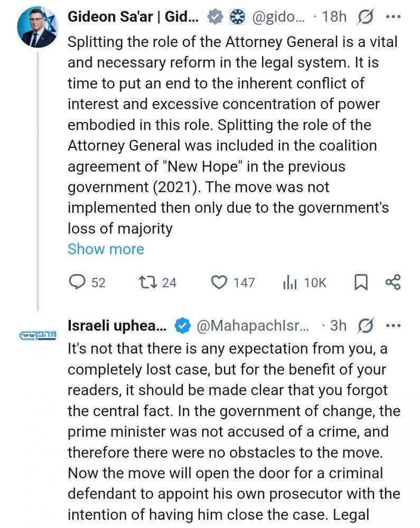Repost the tweet with 24 reposts
Viewport: 420px width, 528px height.
[x=145, y=282]
